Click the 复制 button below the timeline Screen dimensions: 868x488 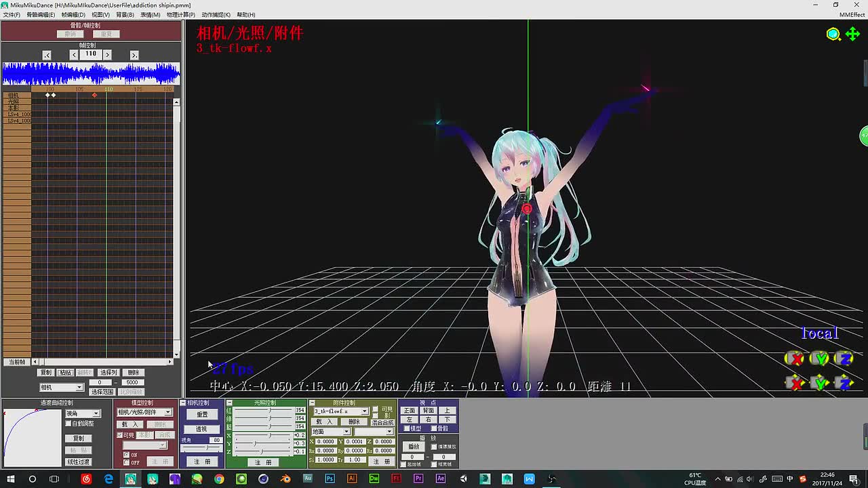point(46,372)
